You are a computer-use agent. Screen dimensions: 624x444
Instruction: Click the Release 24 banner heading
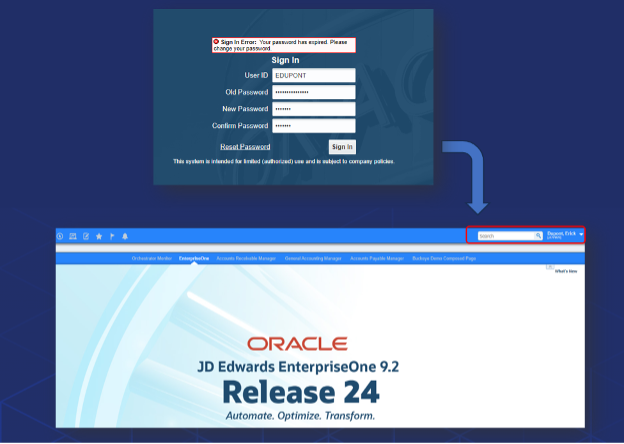(x=301, y=392)
